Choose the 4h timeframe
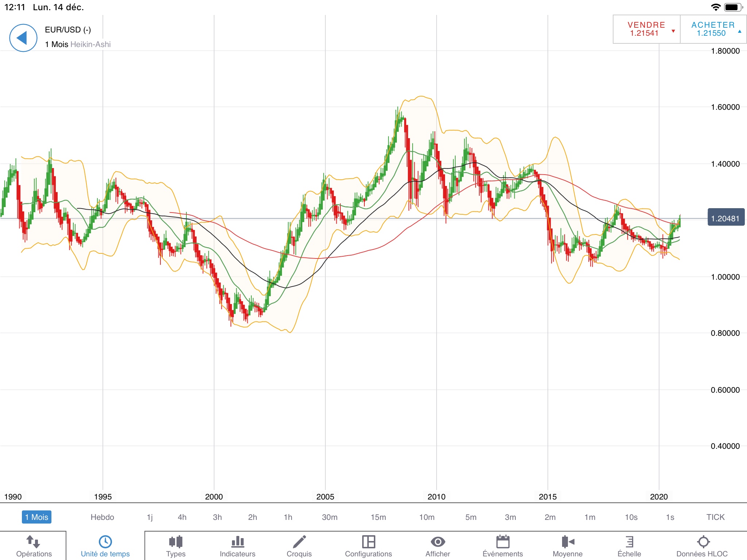747x560 pixels. 182,517
